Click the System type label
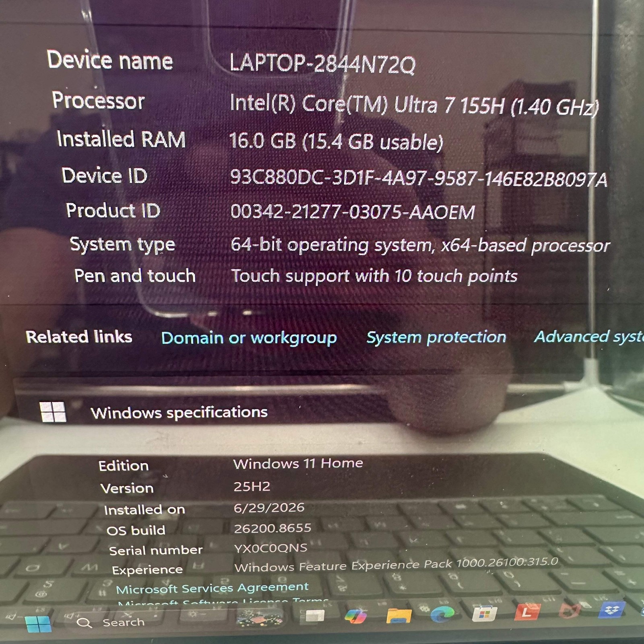 tap(123, 244)
